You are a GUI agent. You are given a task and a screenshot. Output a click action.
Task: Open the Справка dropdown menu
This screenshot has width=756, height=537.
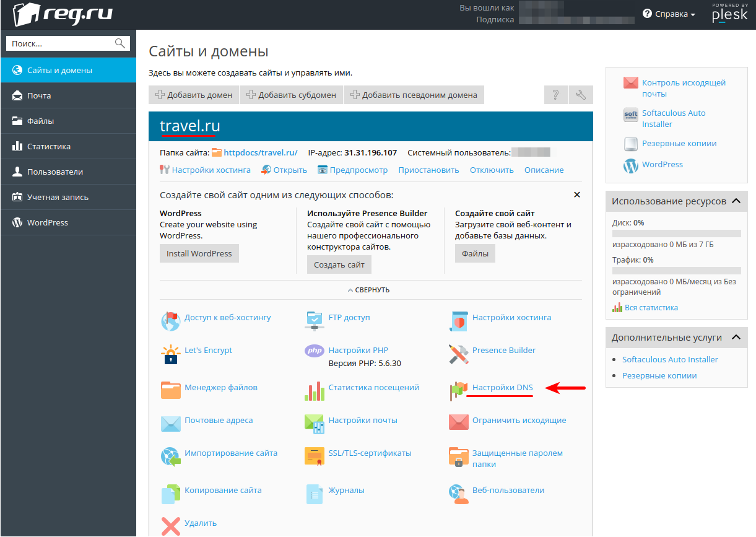coord(669,14)
